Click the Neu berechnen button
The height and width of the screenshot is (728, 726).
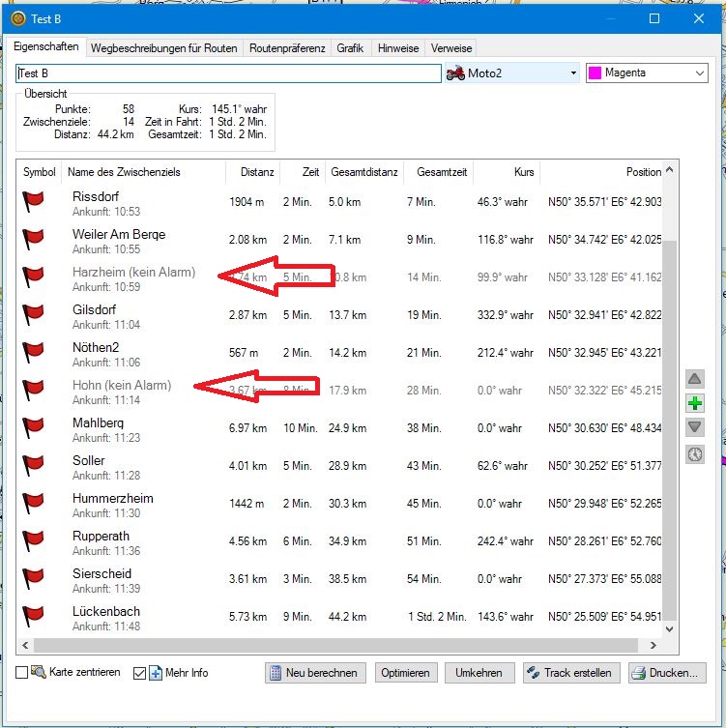(315, 673)
